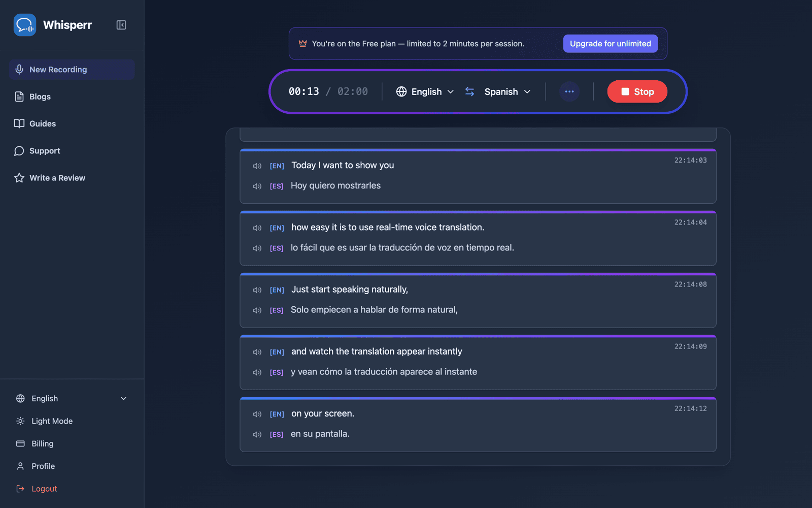812x508 pixels.
Task: Play audio for 'and watch the translation appear'
Action: tap(257, 352)
